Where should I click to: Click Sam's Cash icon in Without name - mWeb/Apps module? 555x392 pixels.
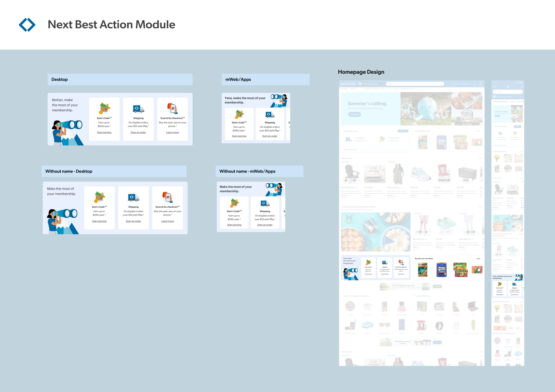(234, 203)
